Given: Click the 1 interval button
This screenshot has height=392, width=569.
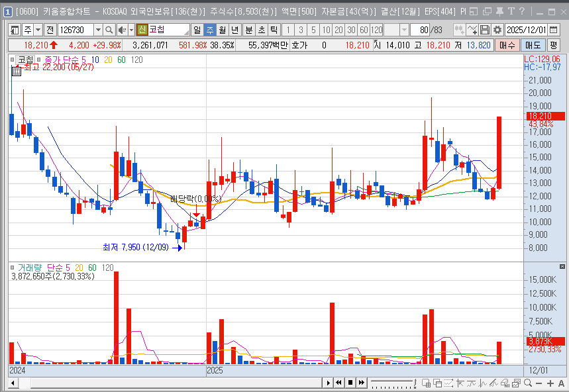Looking at the screenshot, I should coord(288,30).
